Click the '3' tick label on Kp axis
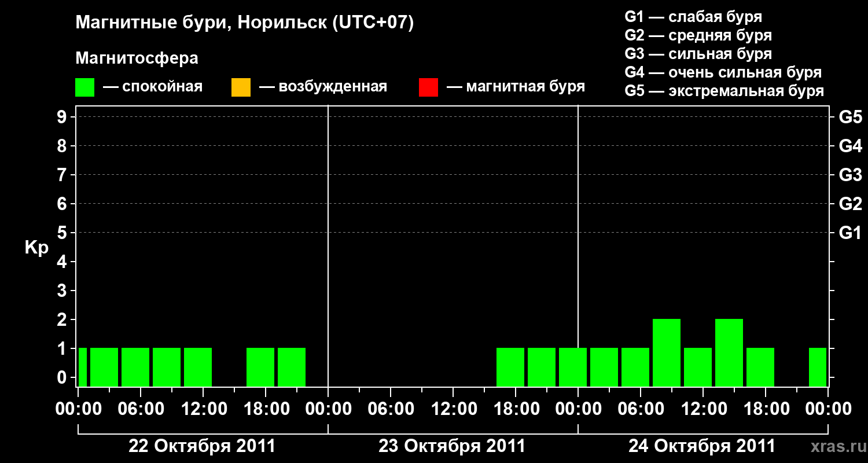The width and height of the screenshot is (868, 463). (x=63, y=291)
